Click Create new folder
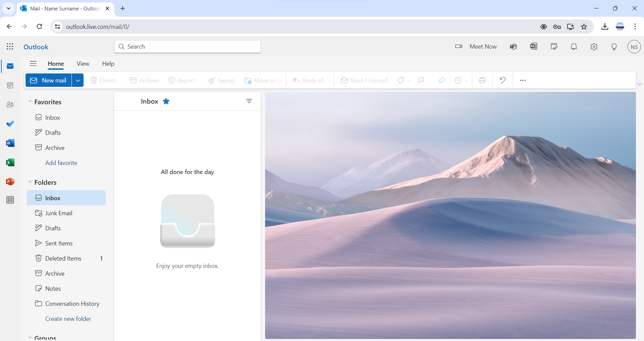Viewport: 644px width, 341px height. tap(68, 319)
